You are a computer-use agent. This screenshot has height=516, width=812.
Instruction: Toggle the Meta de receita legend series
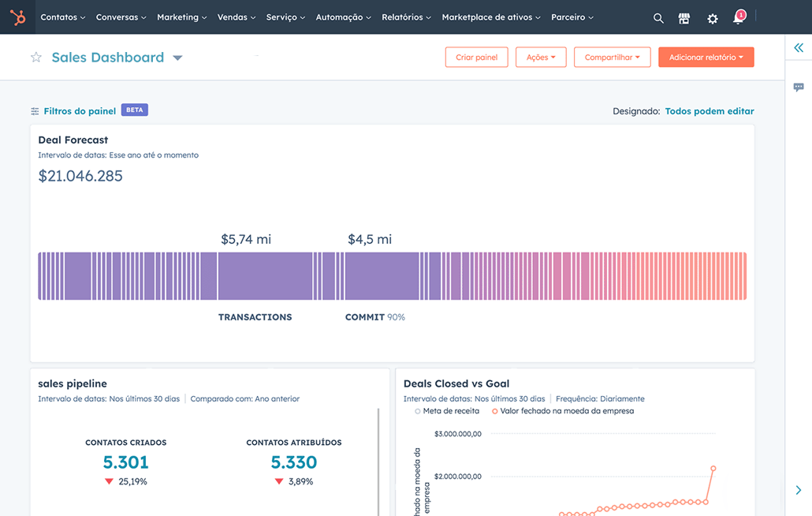tap(418, 411)
